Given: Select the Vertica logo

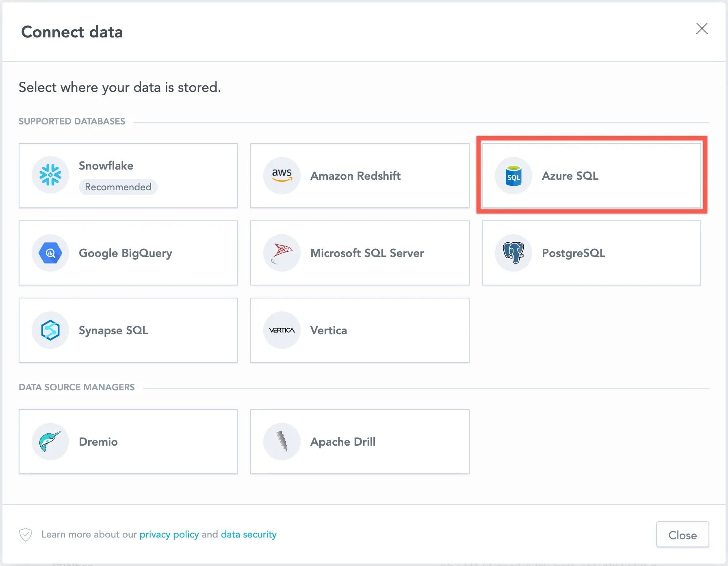Looking at the screenshot, I should 282,330.
